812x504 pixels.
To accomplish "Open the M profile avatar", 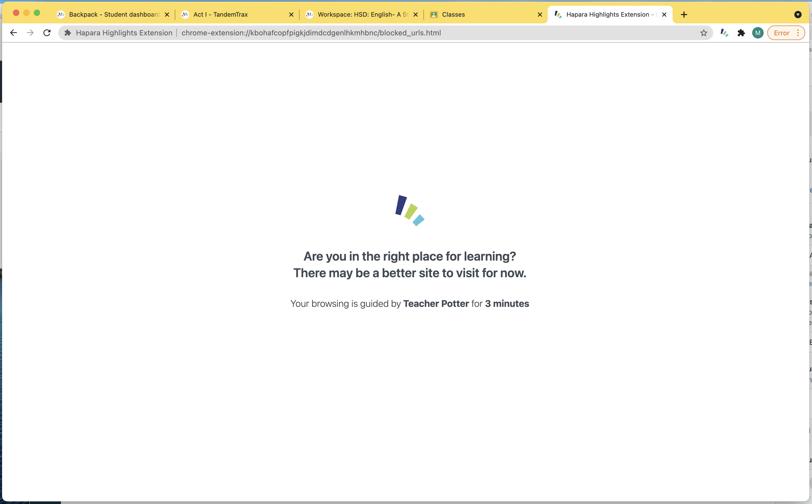I will 758,33.
